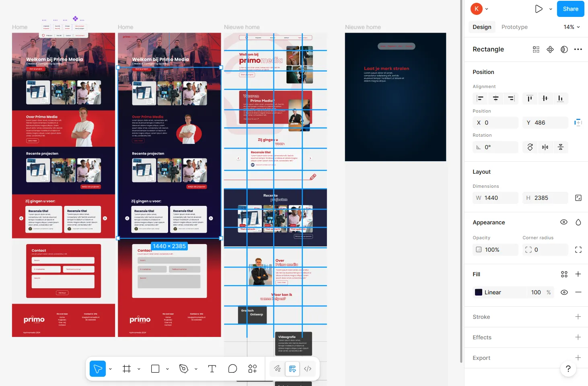Open the 14% zoom level dropdown
This screenshot has height=386, width=588.
572,27
